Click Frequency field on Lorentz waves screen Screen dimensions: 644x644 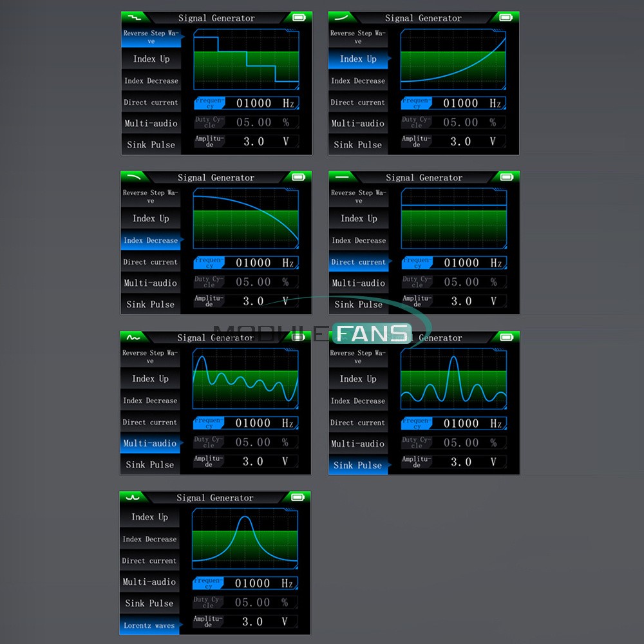click(x=245, y=583)
